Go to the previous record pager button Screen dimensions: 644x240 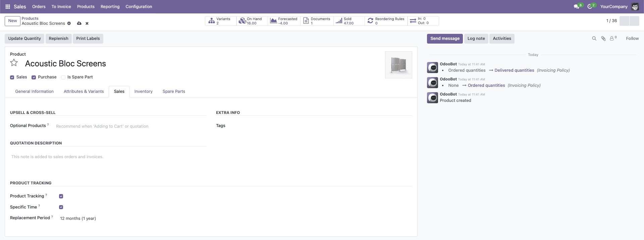624,21
